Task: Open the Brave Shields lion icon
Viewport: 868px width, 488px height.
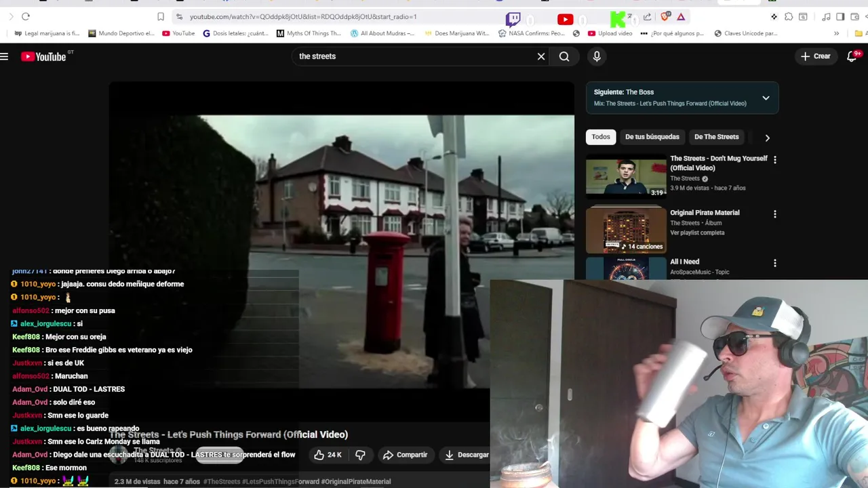Action: 665,16
